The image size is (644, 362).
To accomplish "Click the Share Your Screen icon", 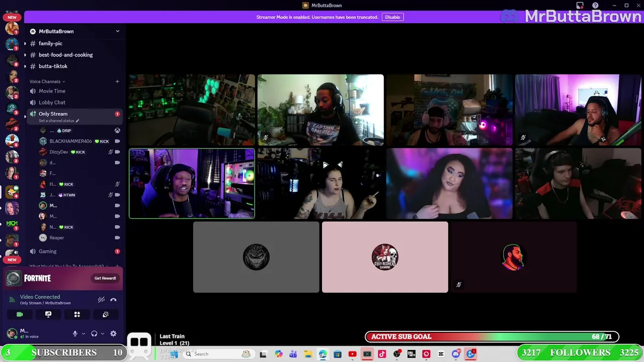I will pos(48,314).
